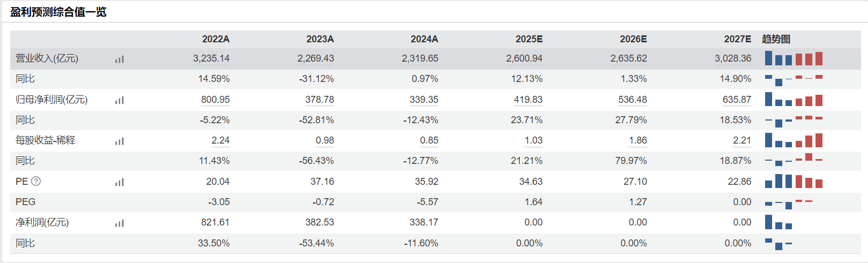Viewport: 868px width, 263px height.
Task: Open the 2025E 归母净利润 forecast 419.83
Action: [x=528, y=100]
